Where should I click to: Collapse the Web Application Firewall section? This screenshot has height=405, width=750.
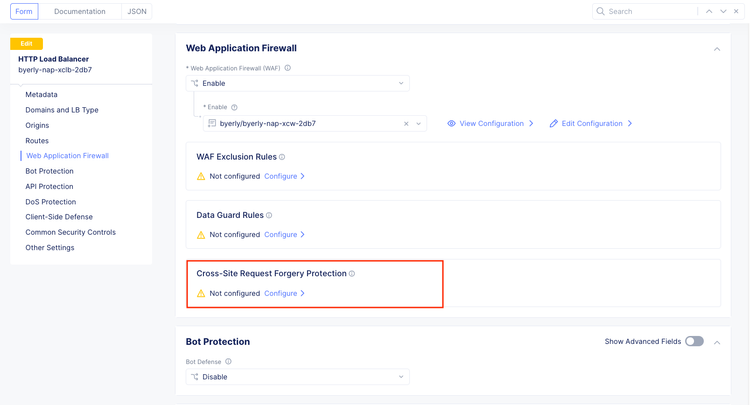[717, 49]
